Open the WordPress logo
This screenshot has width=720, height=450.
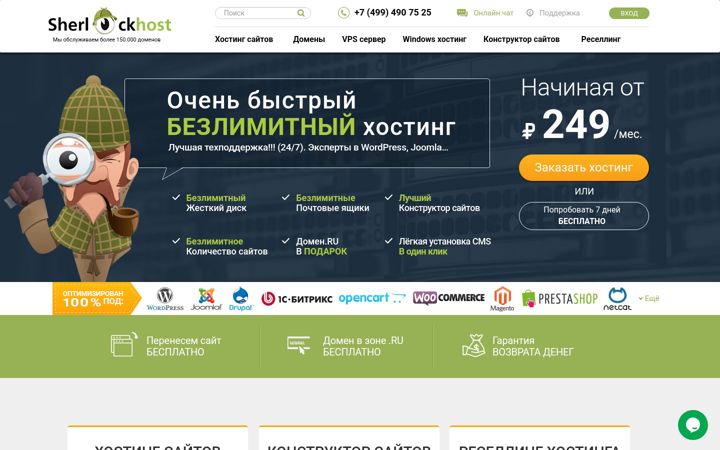coord(165,299)
